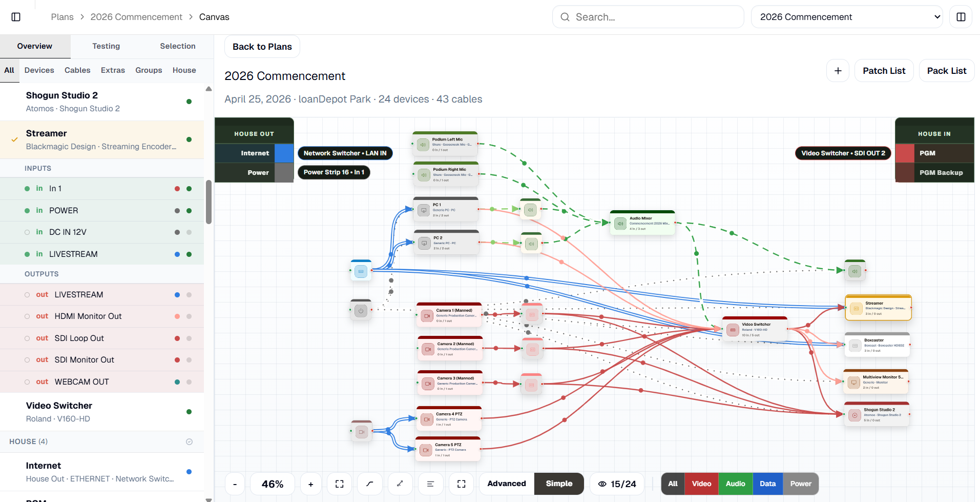Toggle device visibility eye showing 15/24
This screenshot has height=502, width=980.
pos(617,484)
